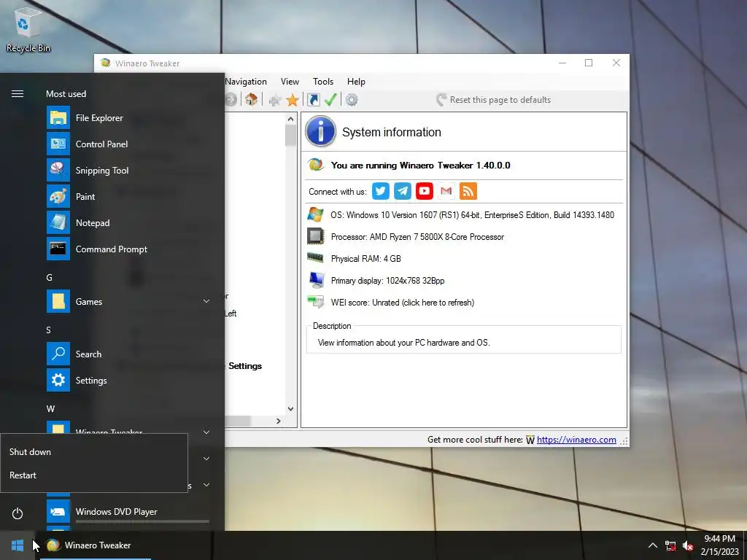Click the Windows Start button

pyautogui.click(x=18, y=545)
